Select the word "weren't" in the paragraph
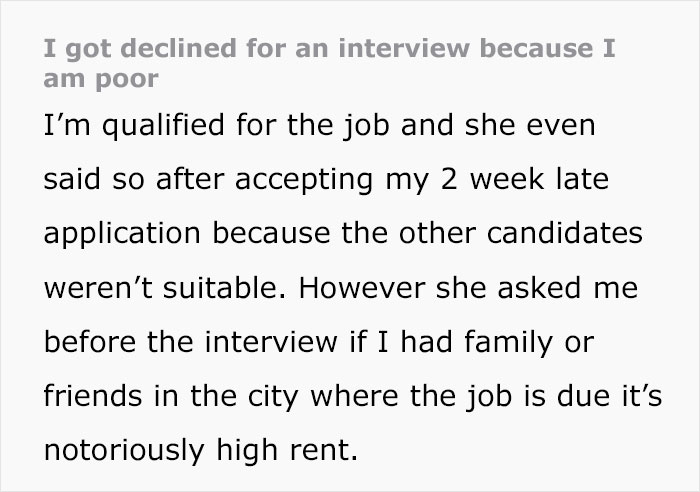Screen dimensions: 700x492 pyautogui.click(x=98, y=288)
